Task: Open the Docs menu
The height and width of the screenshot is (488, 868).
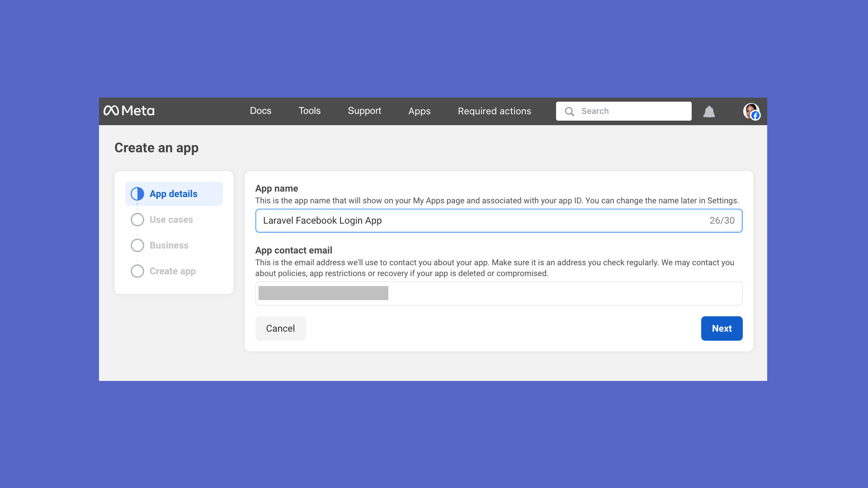Action: tap(260, 111)
